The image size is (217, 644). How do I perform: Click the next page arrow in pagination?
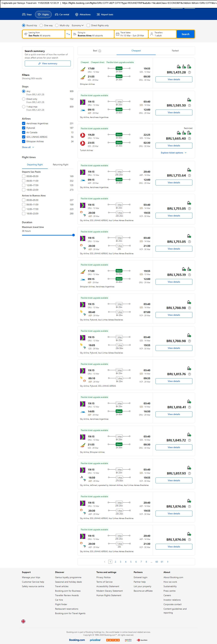(168, 562)
